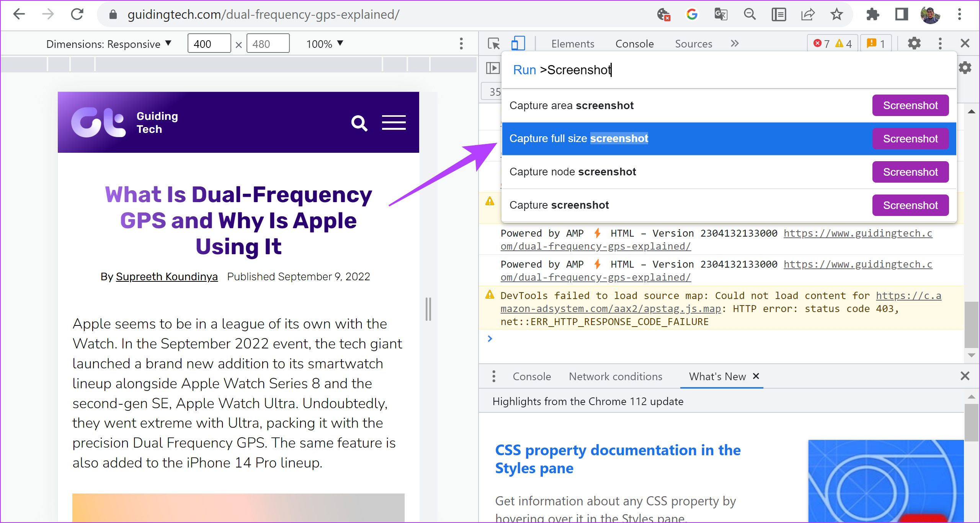Viewport: 980px width, 523px height.
Task: Expand the console prompt chevron
Action: 490,338
